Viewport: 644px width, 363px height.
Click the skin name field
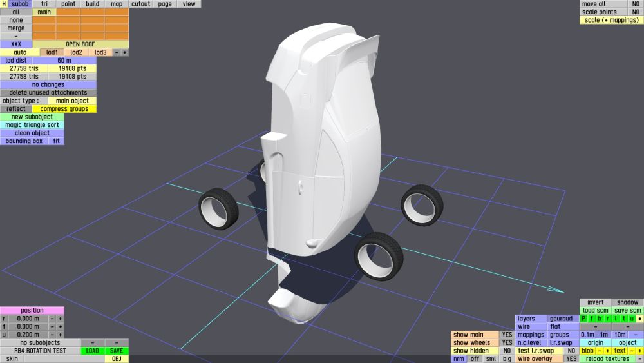[x=64, y=359]
